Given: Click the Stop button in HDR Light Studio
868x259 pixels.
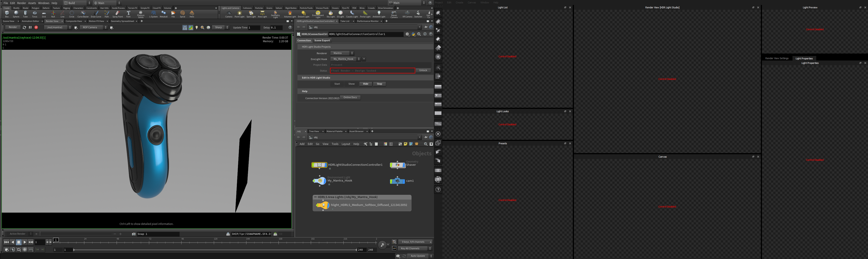Looking at the screenshot, I should click(x=379, y=84).
